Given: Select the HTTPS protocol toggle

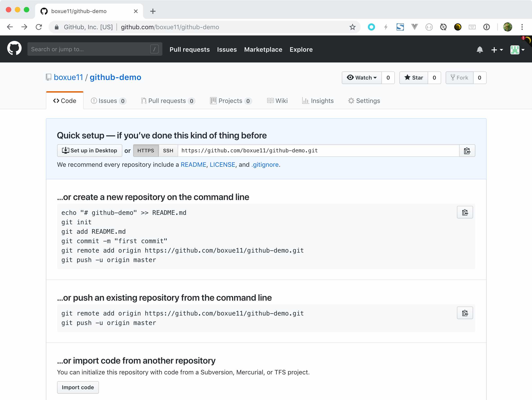Looking at the screenshot, I should pyautogui.click(x=146, y=151).
